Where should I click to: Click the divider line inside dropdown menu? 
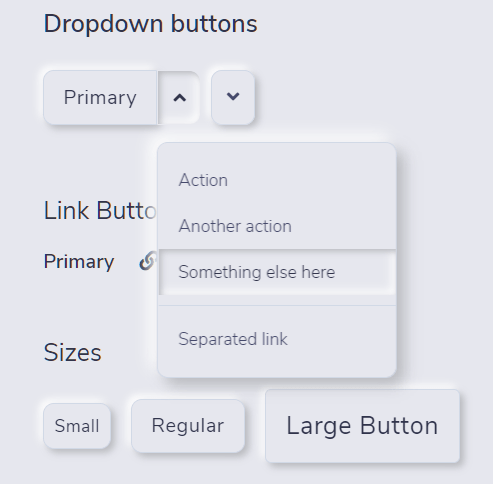point(277,305)
